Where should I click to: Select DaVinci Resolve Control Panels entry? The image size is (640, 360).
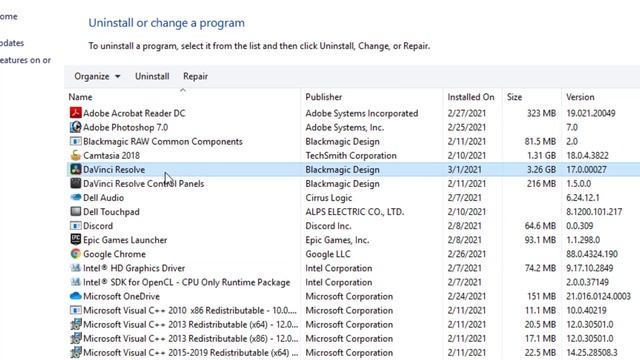click(x=143, y=184)
